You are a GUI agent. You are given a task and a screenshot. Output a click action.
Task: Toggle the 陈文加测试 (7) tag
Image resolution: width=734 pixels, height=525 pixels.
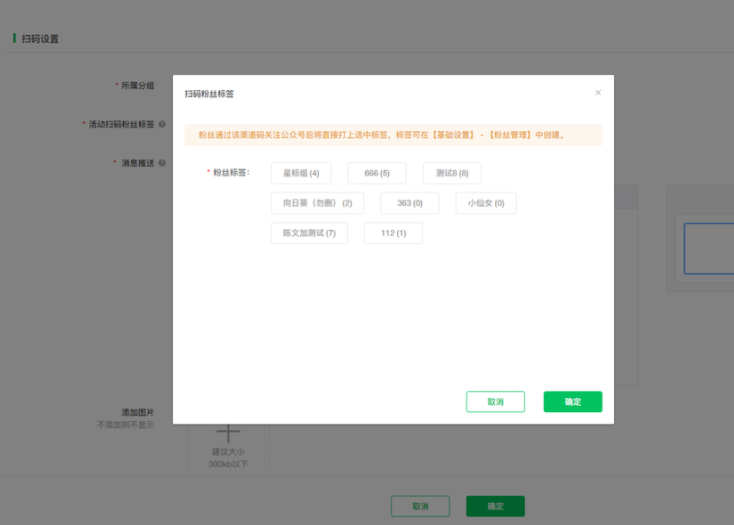[x=309, y=233]
